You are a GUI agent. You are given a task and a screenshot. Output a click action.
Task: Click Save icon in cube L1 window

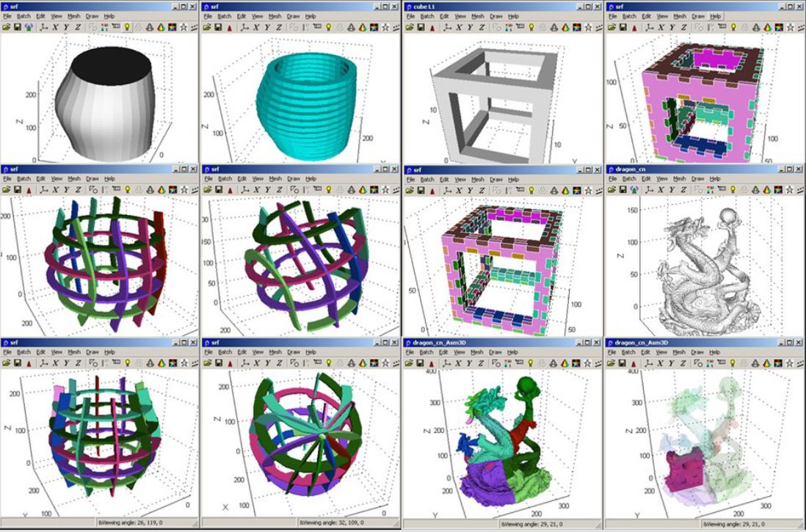pos(421,26)
